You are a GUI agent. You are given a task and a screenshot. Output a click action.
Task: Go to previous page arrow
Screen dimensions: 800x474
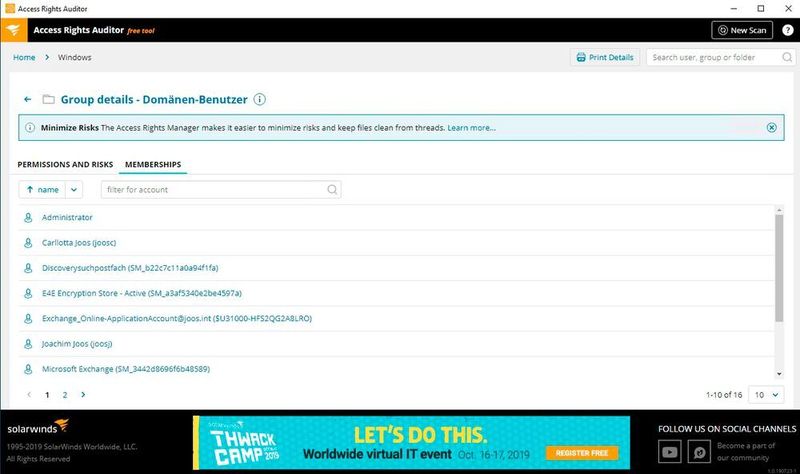29,394
